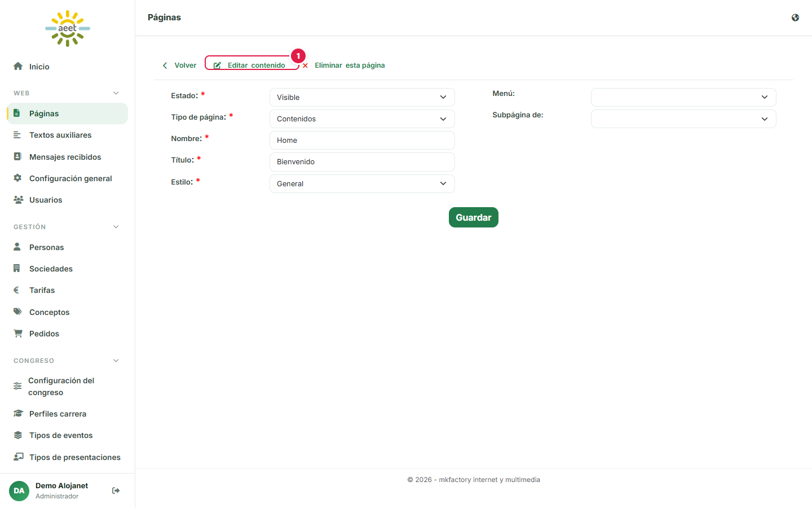The width and height of the screenshot is (812, 508).
Task: Click the Configuración general gear icon
Action: coord(17,178)
